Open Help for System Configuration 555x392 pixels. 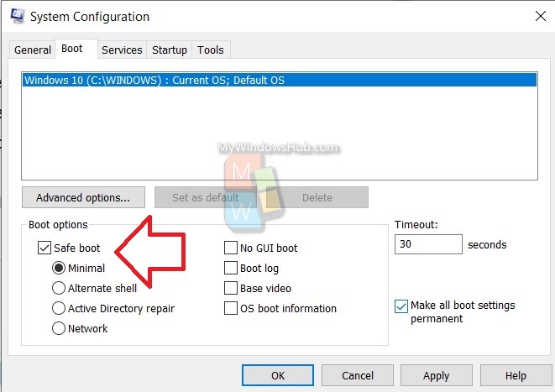(x=516, y=375)
